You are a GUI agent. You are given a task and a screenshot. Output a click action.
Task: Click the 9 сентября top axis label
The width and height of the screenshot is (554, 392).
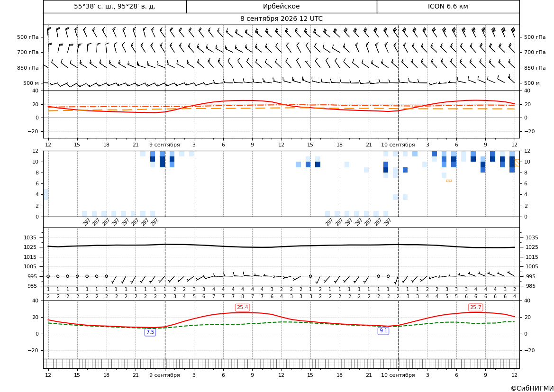tap(164, 145)
